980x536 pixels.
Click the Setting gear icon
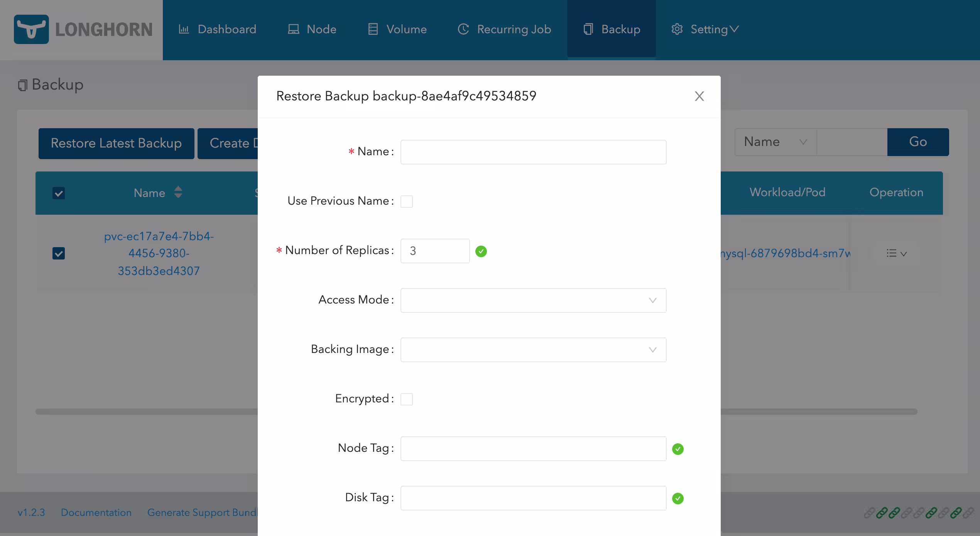click(677, 29)
